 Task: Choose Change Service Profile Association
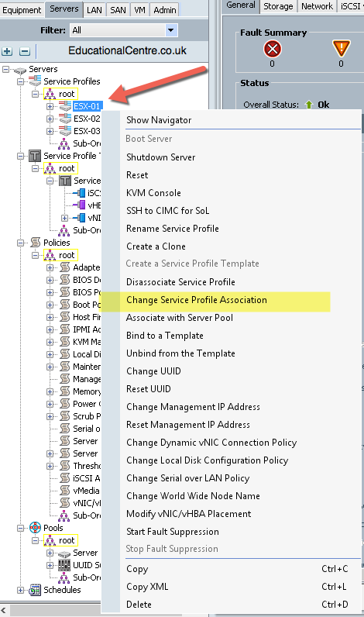point(197,300)
